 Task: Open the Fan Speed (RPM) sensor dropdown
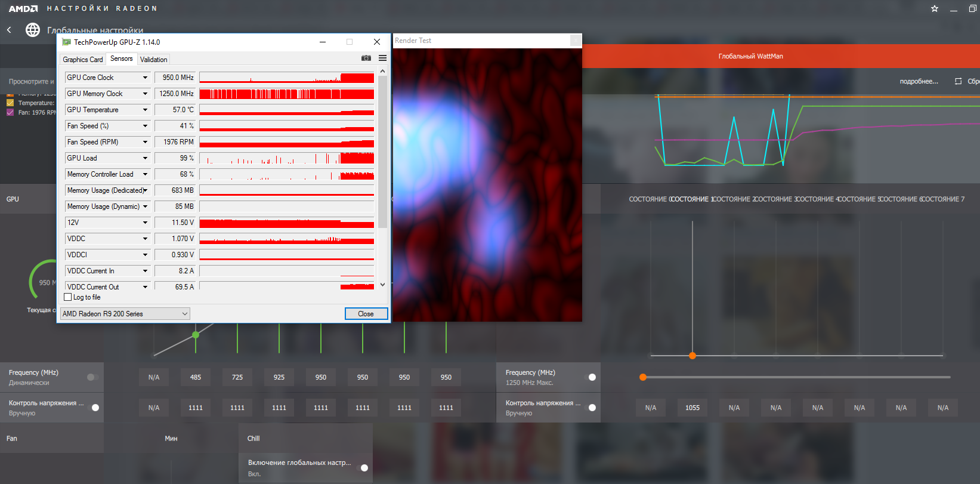pos(107,142)
